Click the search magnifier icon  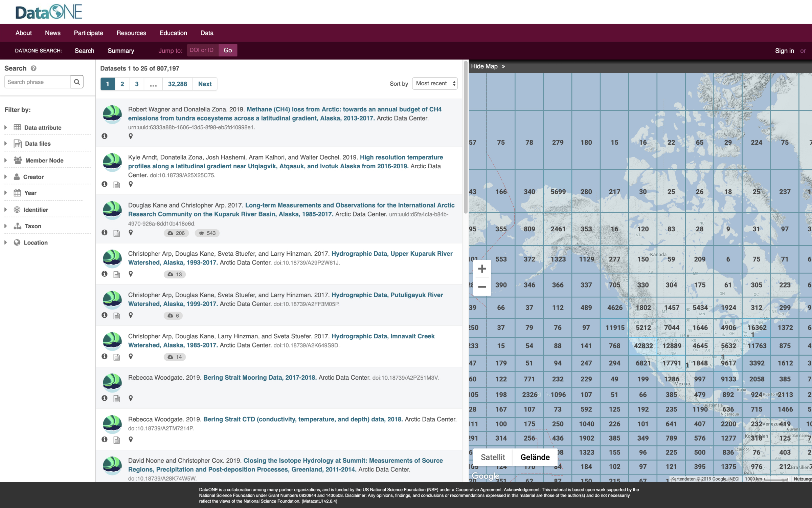coord(77,82)
